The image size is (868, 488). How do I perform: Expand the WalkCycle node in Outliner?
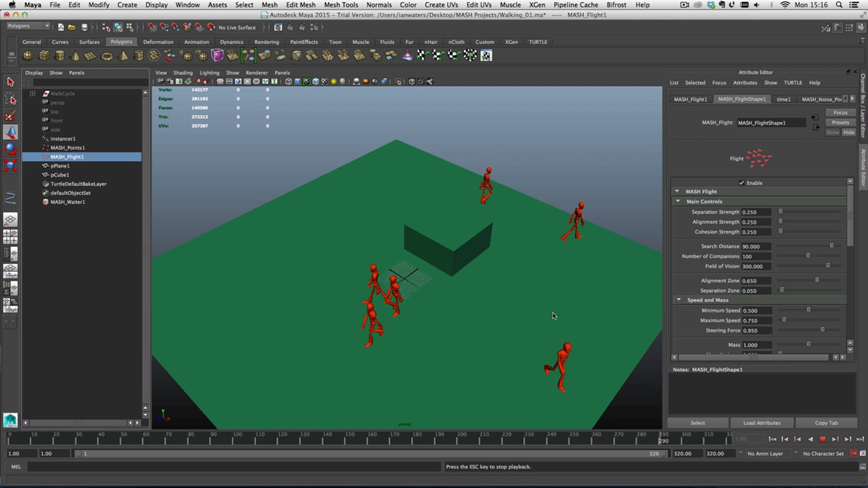coord(33,94)
